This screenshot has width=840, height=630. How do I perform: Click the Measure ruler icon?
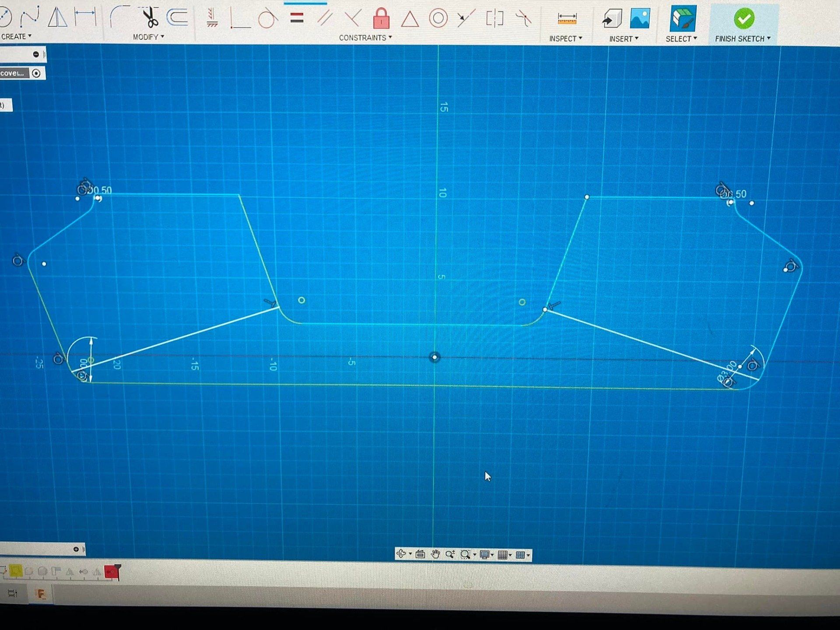[x=567, y=19]
